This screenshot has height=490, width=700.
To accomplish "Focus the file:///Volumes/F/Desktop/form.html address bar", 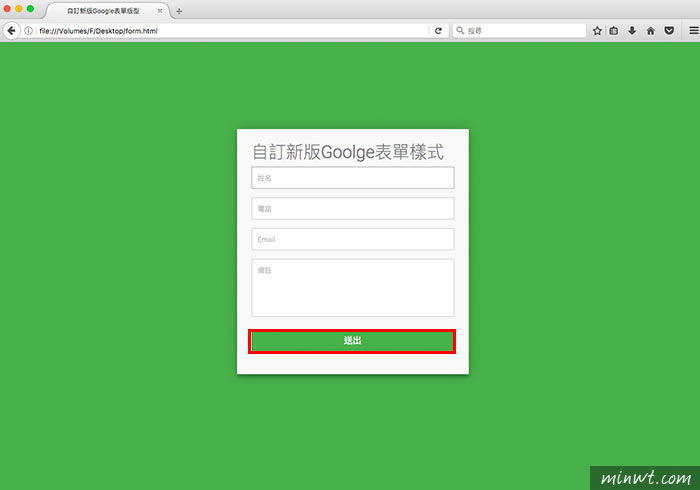I will [232, 31].
